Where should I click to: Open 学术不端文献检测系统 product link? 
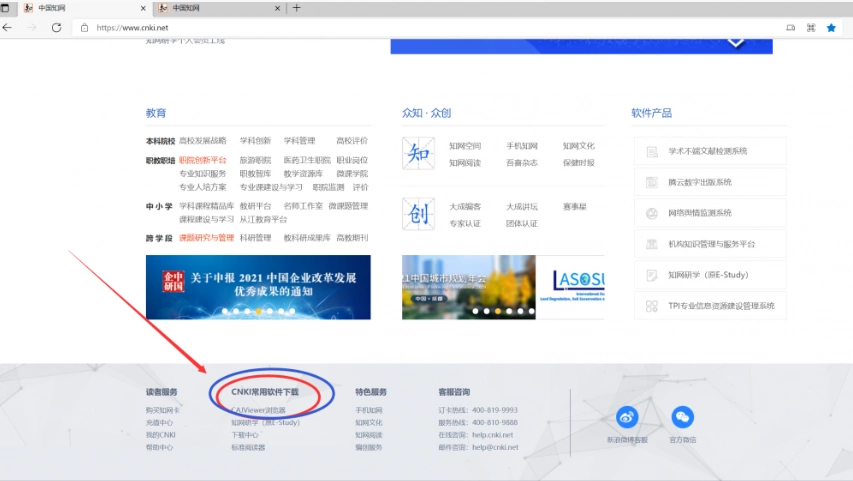click(x=708, y=151)
